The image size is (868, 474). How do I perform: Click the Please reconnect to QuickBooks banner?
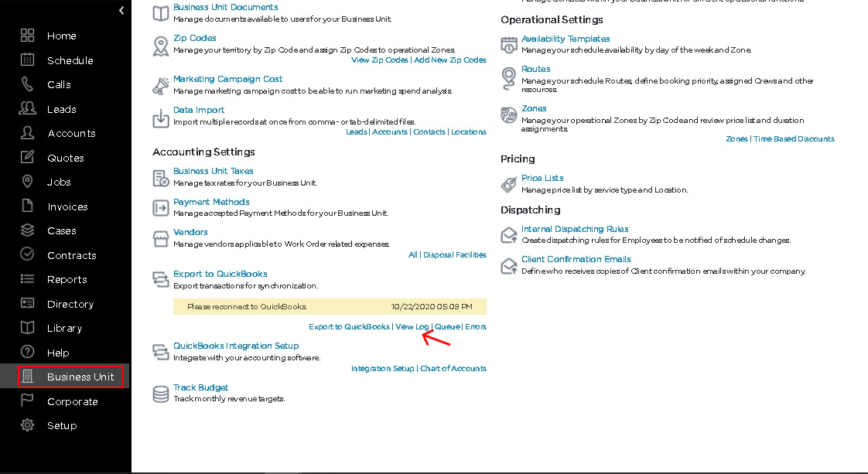pos(330,306)
